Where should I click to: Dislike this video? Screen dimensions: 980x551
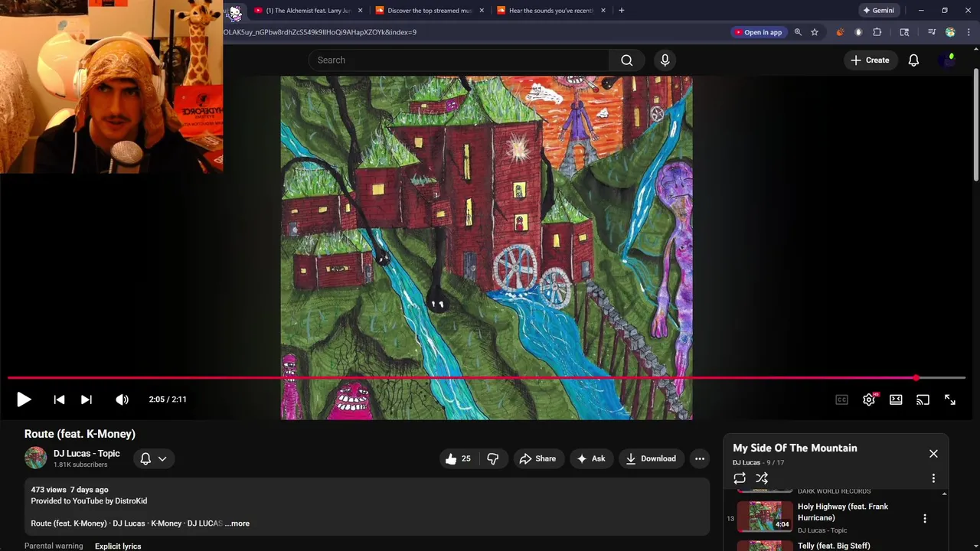point(493,458)
